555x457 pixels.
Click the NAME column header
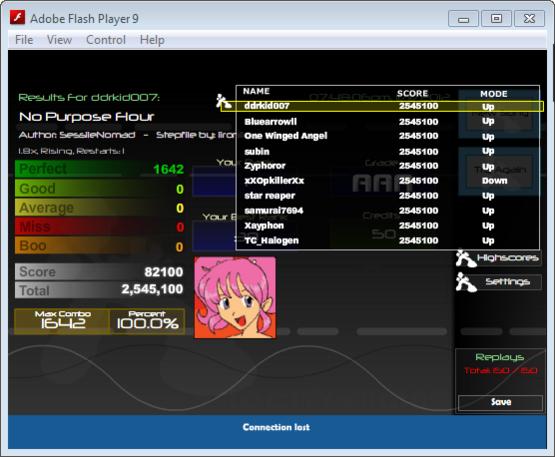[x=256, y=91]
